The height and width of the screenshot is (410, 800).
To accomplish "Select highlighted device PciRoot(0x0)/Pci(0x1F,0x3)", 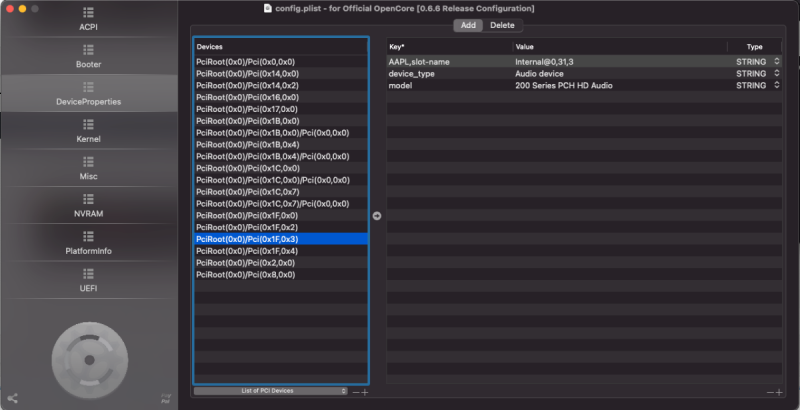I will (x=281, y=239).
